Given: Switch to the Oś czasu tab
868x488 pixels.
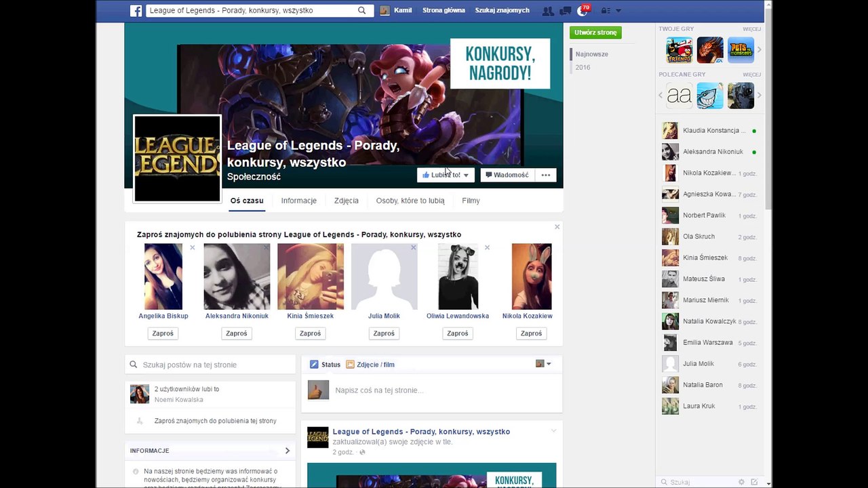Looking at the screenshot, I should 247,201.
